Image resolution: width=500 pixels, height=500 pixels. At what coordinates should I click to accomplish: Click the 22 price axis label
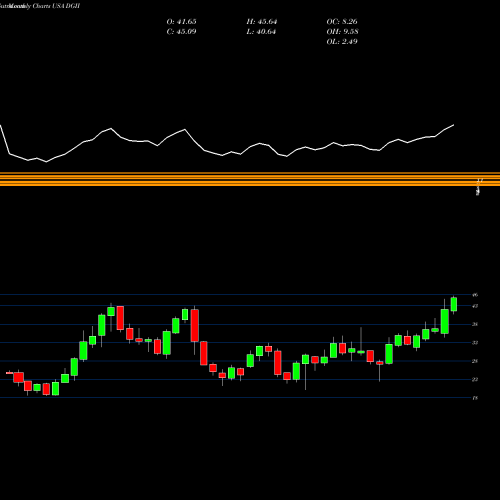[475, 379]
